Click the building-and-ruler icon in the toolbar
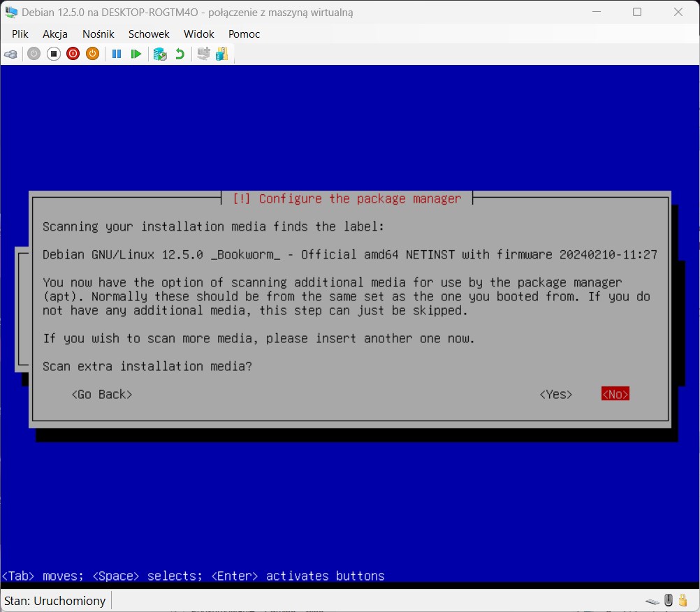Image resolution: width=700 pixels, height=612 pixels. [x=222, y=54]
